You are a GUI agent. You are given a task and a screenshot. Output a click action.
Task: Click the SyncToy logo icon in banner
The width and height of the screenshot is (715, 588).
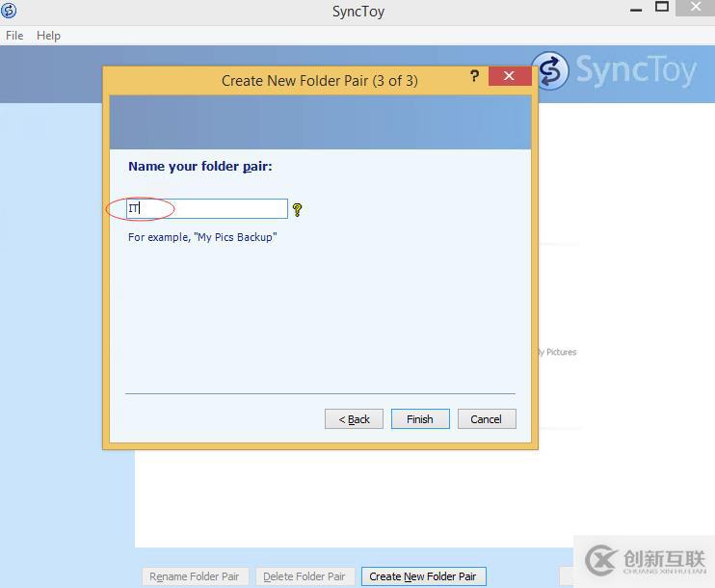[x=551, y=70]
